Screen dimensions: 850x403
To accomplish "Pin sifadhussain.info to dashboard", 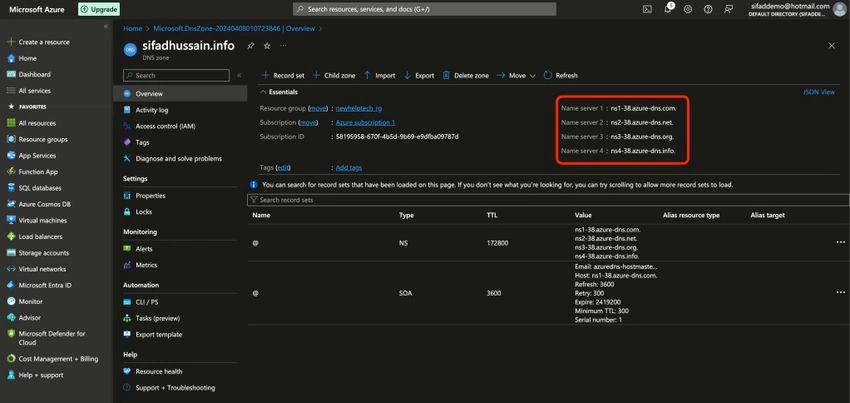I will pyautogui.click(x=250, y=47).
